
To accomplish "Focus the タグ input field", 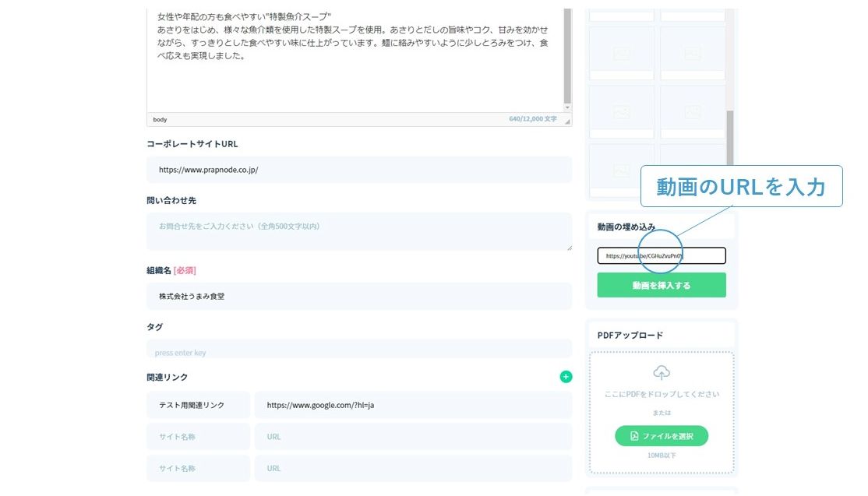I will tap(358, 352).
